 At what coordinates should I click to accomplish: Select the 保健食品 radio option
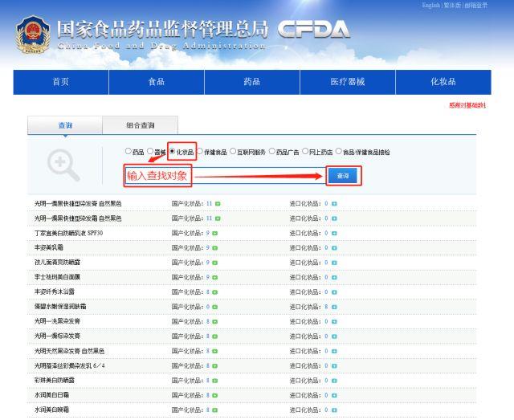pos(200,151)
